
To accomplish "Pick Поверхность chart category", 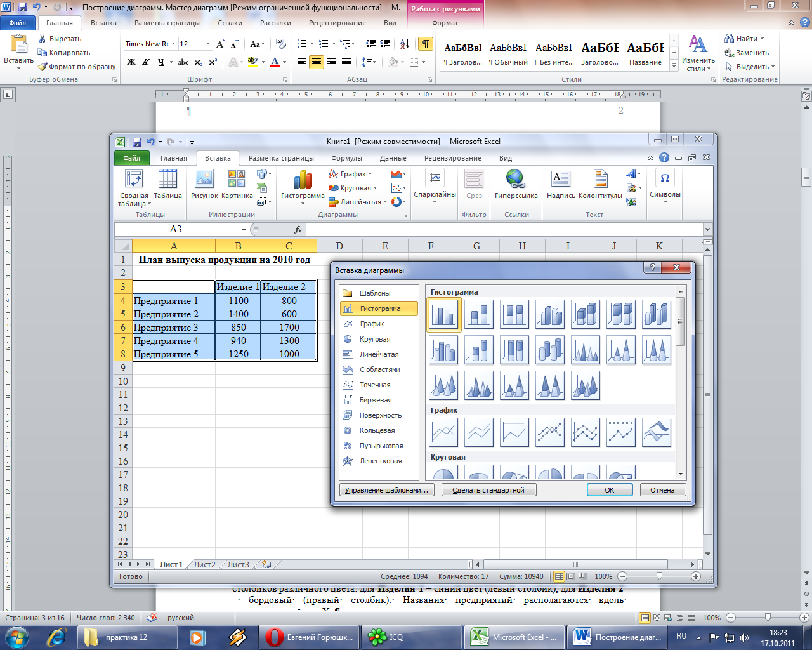I will (379, 415).
